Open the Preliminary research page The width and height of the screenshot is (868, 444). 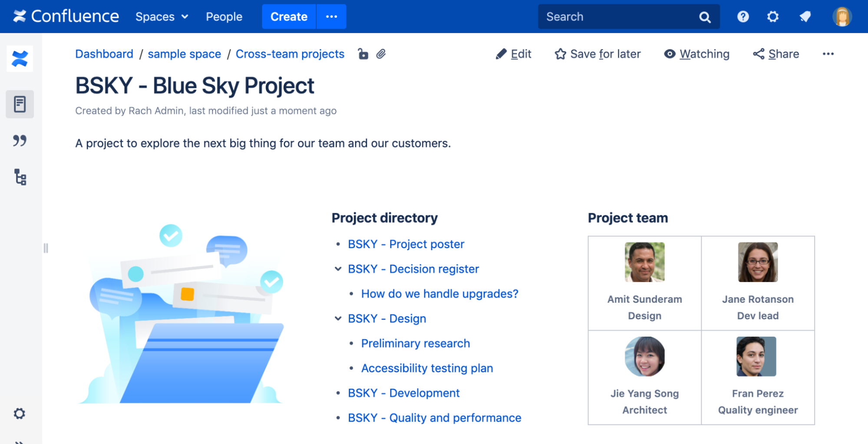[415, 343]
